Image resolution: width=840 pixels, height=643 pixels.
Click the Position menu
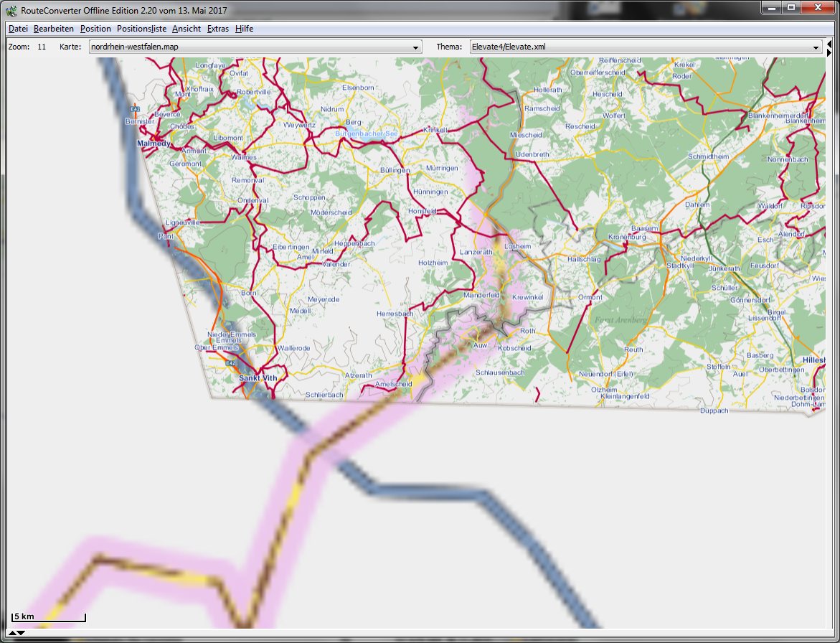pos(95,29)
